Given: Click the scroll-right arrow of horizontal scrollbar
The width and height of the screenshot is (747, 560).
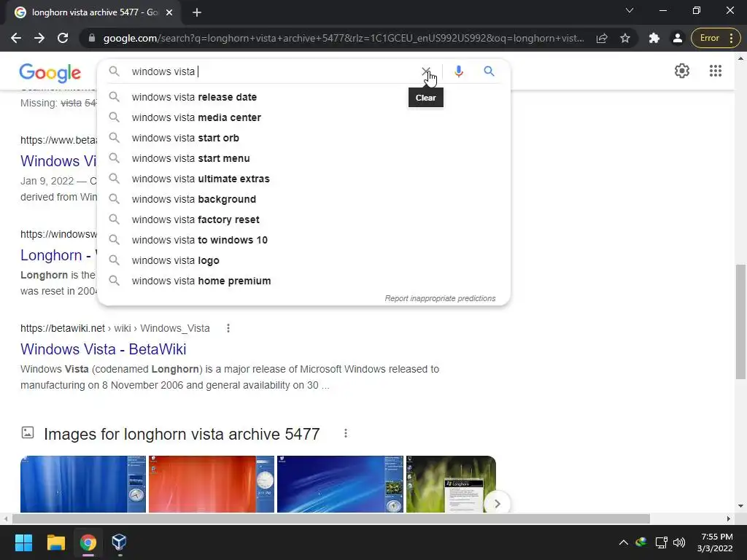Looking at the screenshot, I should point(728,518).
